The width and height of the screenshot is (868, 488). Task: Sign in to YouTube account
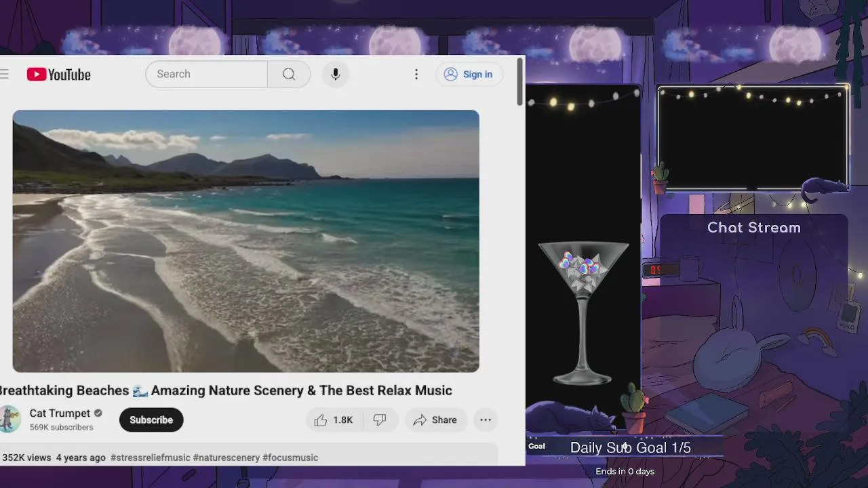point(469,75)
